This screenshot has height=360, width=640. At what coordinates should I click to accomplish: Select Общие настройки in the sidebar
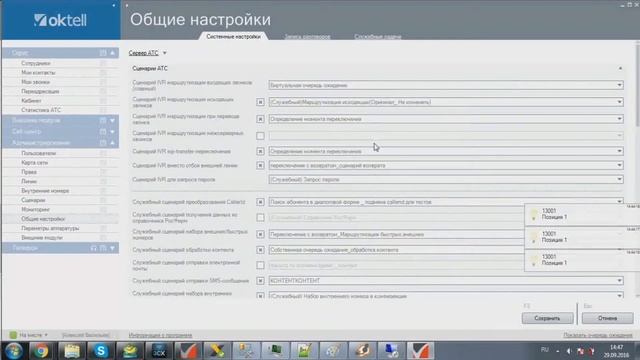[43, 219]
